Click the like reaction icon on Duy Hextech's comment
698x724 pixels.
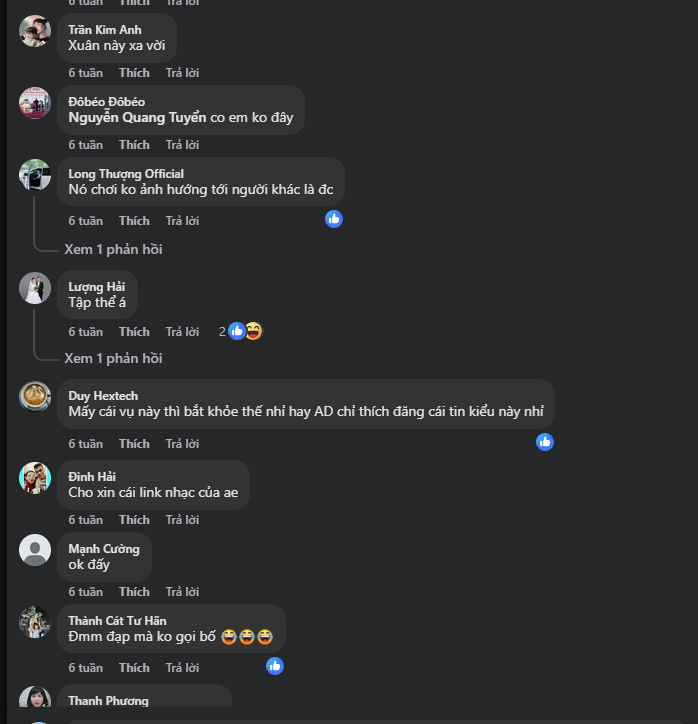[545, 441]
